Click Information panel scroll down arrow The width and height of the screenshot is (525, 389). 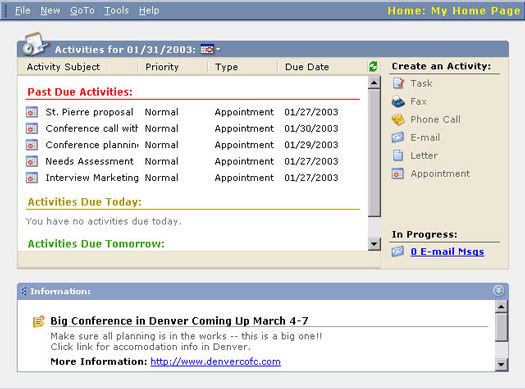point(501,364)
